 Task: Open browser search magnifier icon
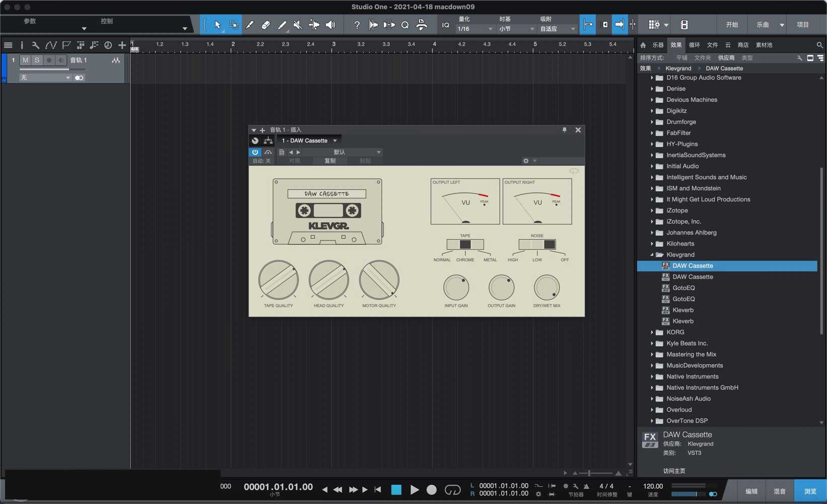(x=819, y=45)
